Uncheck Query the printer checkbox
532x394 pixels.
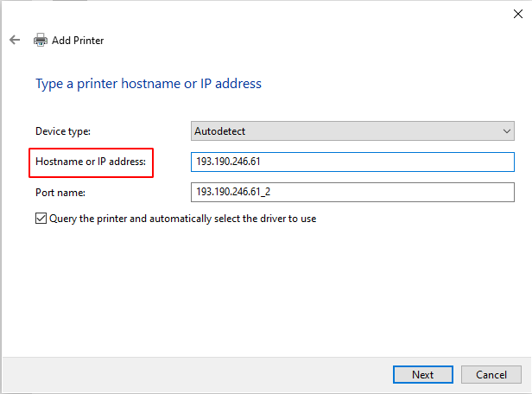[41, 219]
